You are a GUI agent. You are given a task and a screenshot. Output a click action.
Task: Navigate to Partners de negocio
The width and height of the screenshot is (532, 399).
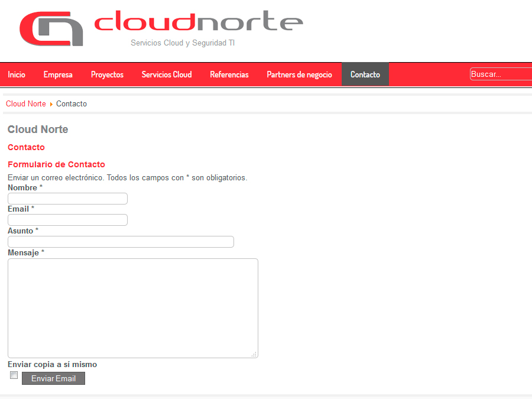[x=299, y=74]
